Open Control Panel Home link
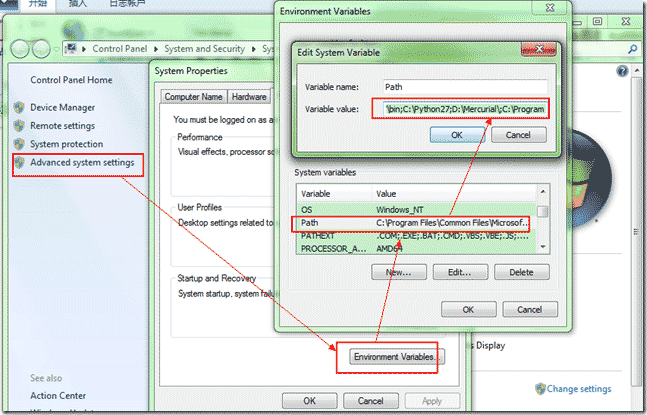This screenshot has width=647, height=415. (x=71, y=80)
